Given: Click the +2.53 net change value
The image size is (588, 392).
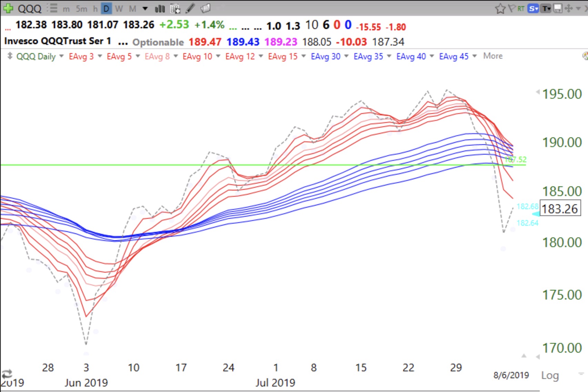Looking at the screenshot, I should click(x=174, y=25).
